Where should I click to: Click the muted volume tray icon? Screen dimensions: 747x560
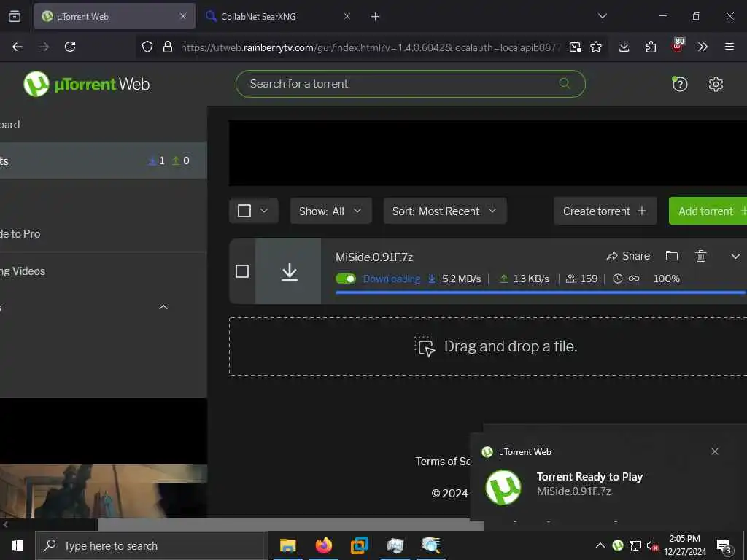(652, 545)
